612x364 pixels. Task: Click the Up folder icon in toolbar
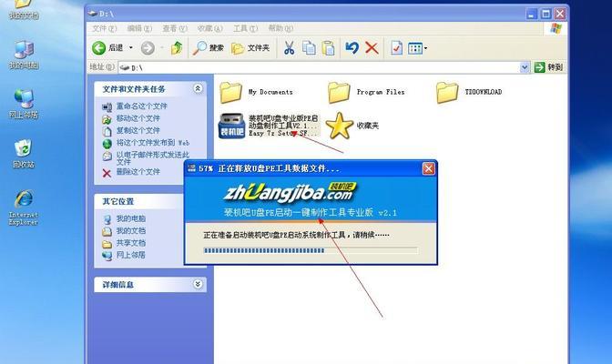[177, 48]
